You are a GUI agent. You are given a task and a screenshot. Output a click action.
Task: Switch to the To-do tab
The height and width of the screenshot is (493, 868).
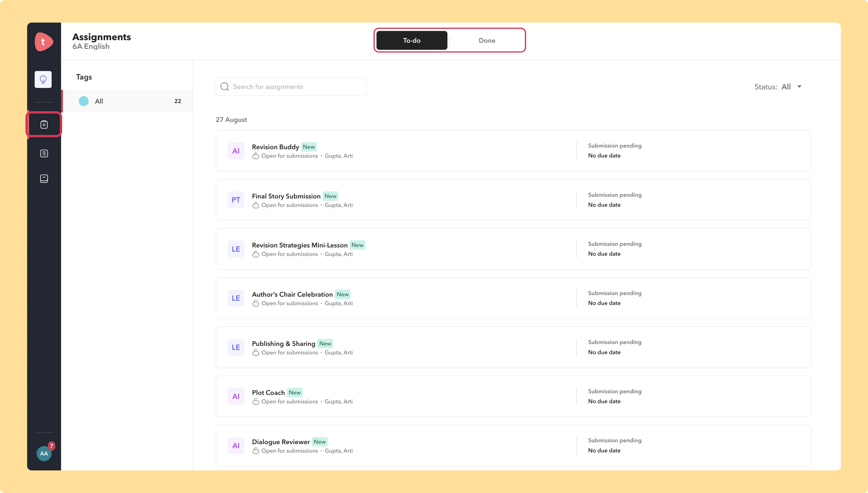point(412,40)
